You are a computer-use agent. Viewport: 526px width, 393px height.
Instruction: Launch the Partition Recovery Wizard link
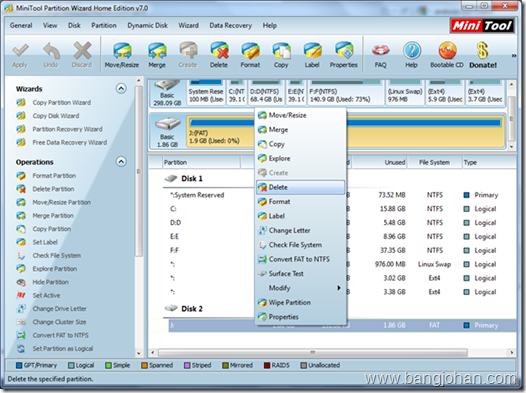tap(67, 129)
